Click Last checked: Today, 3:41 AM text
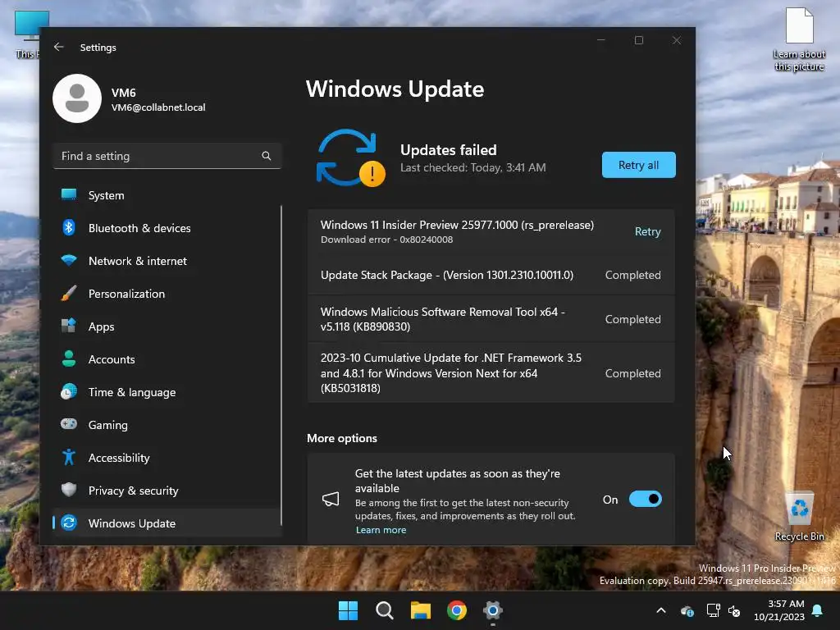 pos(473,167)
